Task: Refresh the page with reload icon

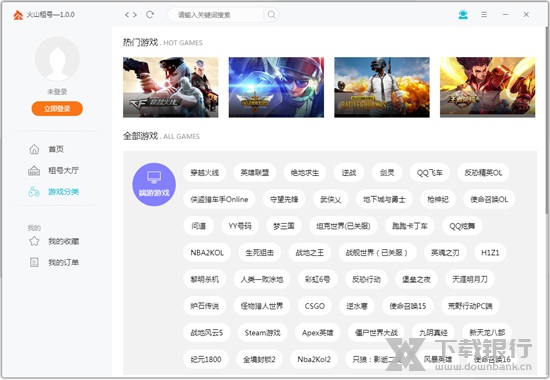Action: (x=150, y=14)
